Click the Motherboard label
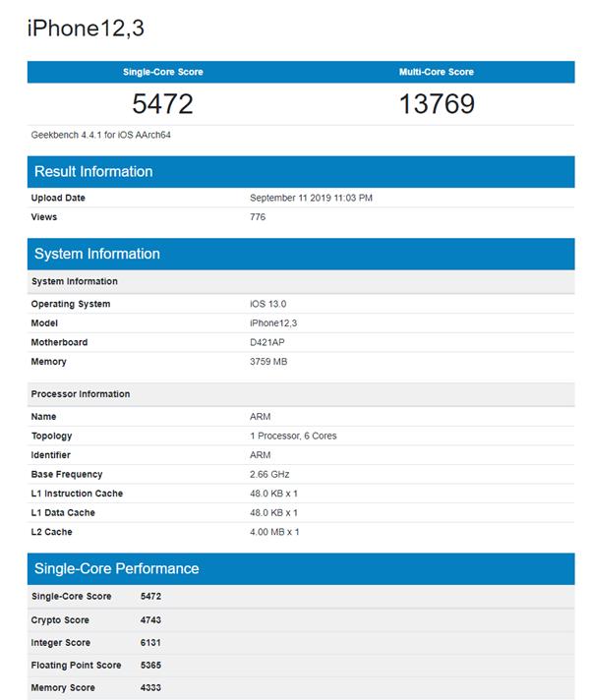Image resolution: width=590 pixels, height=700 pixels. [59, 342]
